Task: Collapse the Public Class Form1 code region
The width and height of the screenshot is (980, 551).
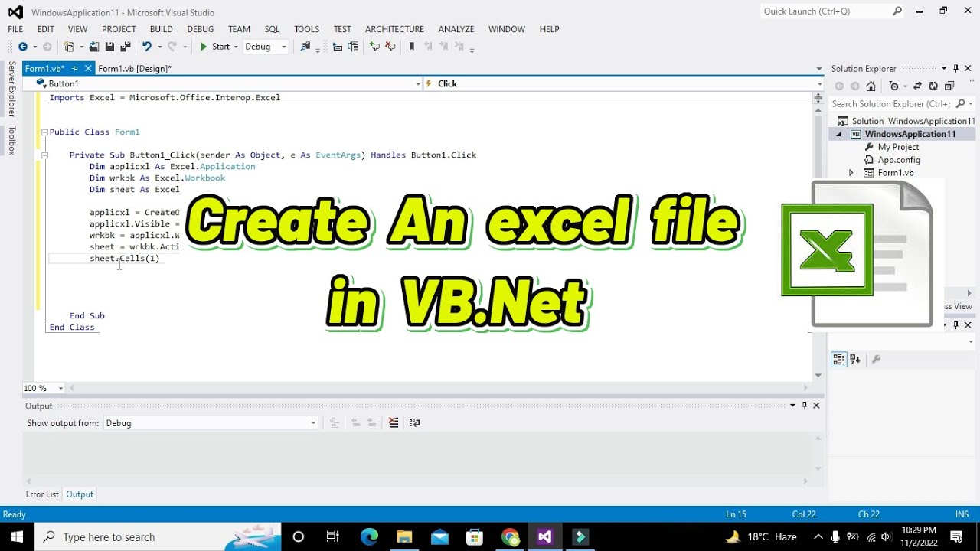Action: [x=44, y=132]
